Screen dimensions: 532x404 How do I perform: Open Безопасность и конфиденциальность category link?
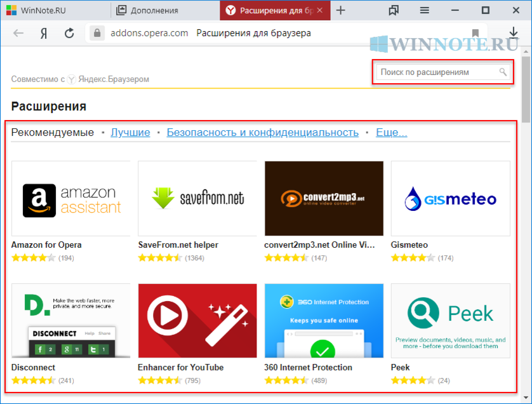(x=263, y=132)
